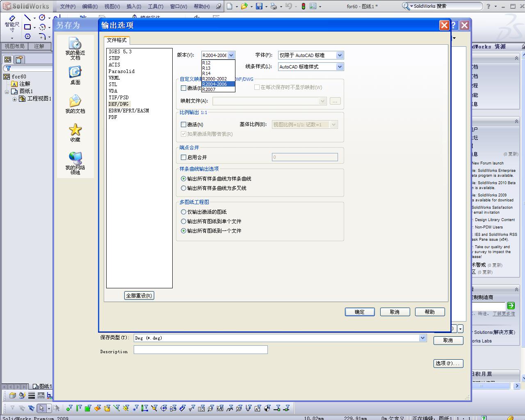
Task: Select DXF/DWG in file format list
Action: [119, 104]
